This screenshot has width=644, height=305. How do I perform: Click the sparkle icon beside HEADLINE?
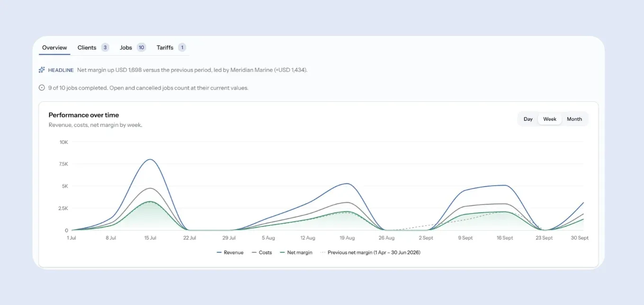42,70
